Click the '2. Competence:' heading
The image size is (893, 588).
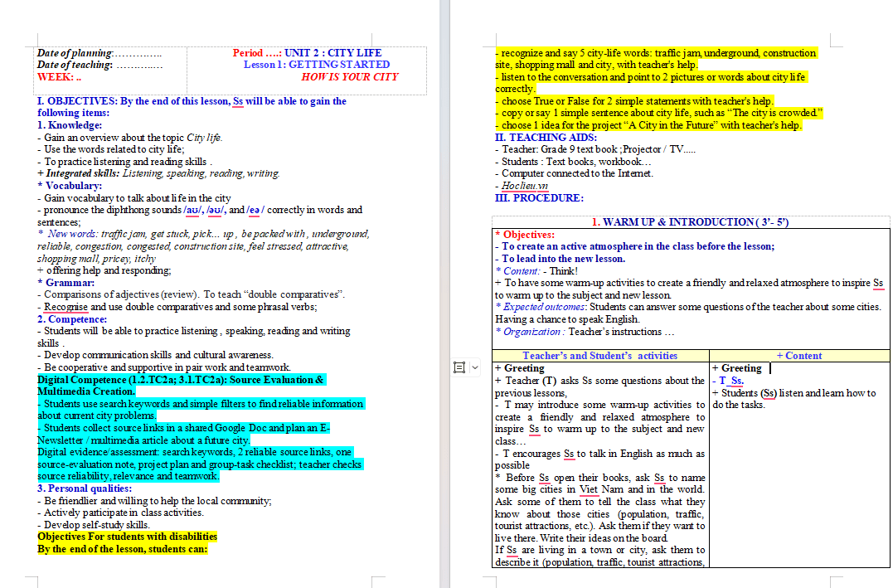(72, 319)
